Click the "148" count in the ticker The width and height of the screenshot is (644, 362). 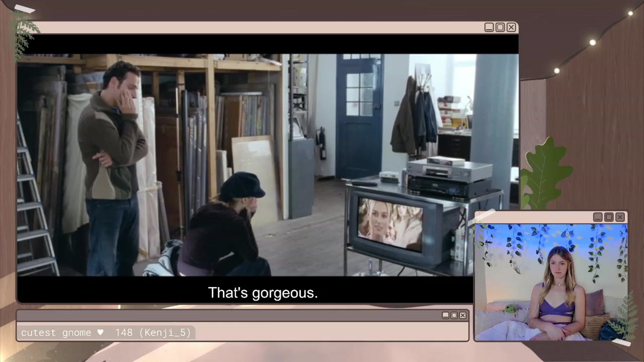pyautogui.click(x=124, y=333)
